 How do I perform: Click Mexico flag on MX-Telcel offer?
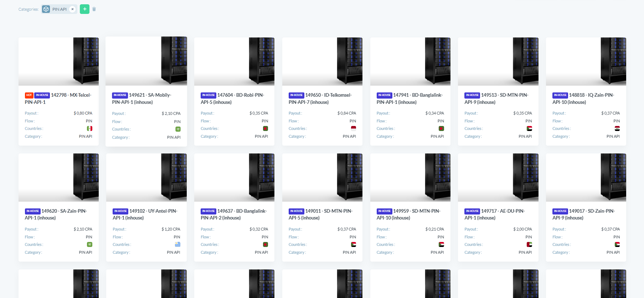89,128
